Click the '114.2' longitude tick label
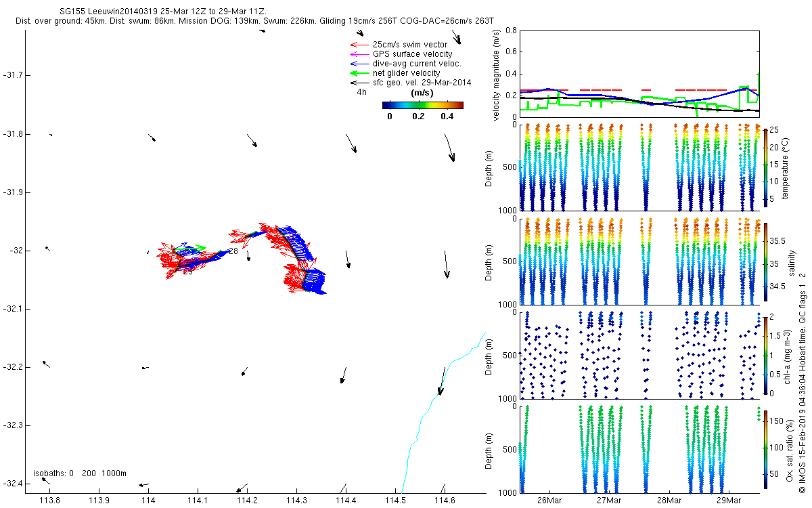This screenshot has width=812, height=508. tap(248, 500)
